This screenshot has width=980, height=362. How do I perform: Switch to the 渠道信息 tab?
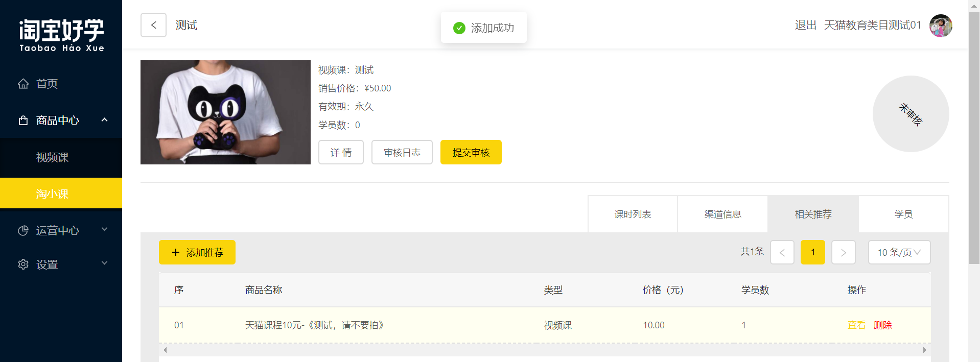pyautogui.click(x=722, y=214)
